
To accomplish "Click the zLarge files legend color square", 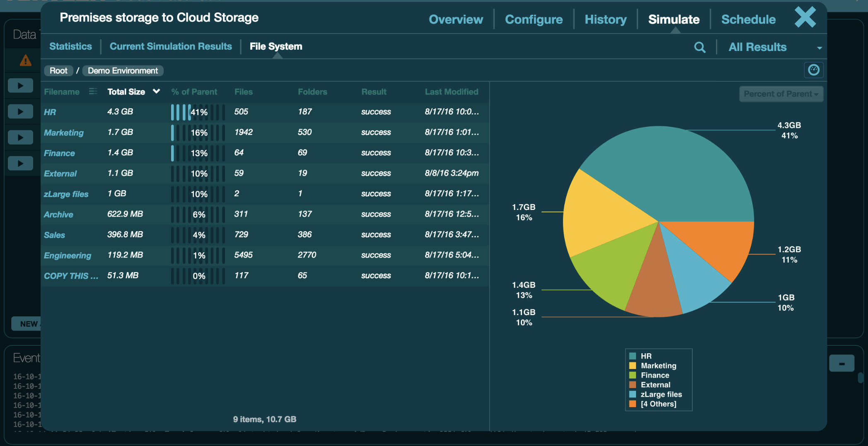I will (x=632, y=394).
